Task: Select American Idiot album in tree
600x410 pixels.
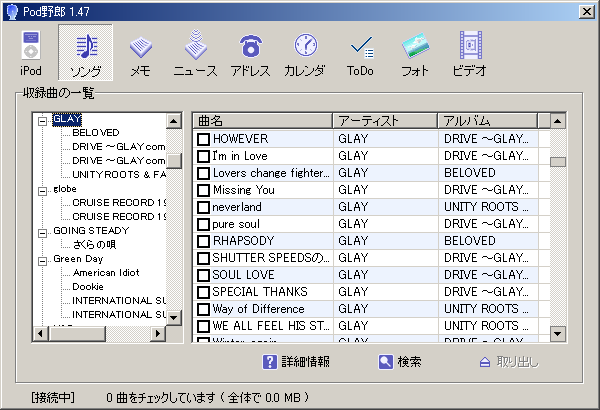Action: click(106, 273)
